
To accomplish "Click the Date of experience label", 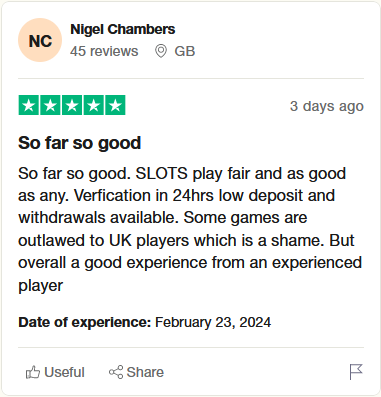I will pyautogui.click(x=85, y=322).
